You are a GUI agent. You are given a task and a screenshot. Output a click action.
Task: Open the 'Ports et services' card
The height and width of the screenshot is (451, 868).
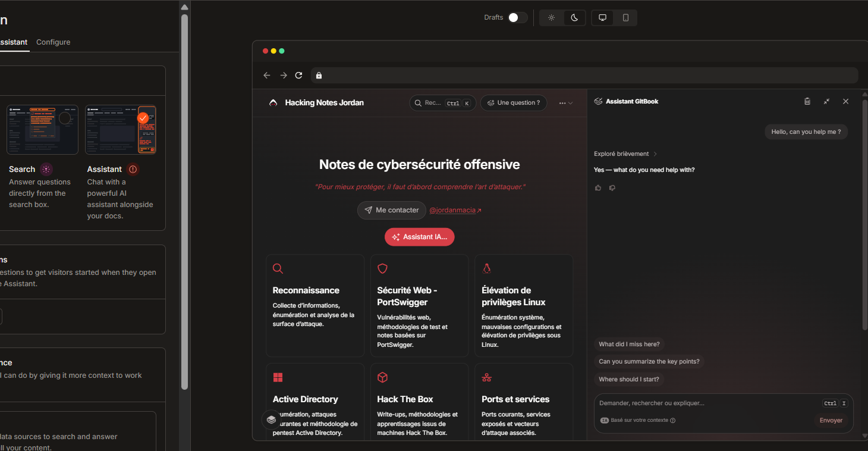click(524, 402)
